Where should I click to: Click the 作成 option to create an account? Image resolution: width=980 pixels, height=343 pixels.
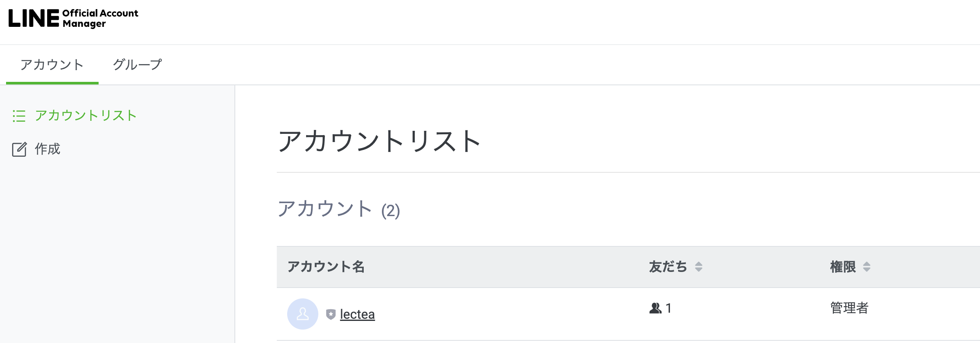47,149
